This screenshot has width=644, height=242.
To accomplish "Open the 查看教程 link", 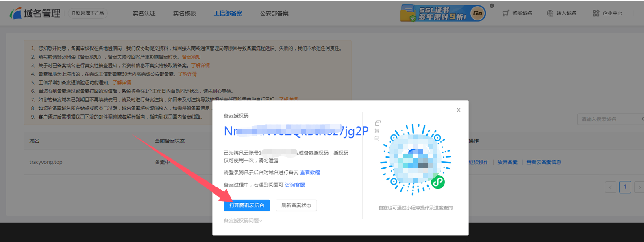I will click(310, 173).
